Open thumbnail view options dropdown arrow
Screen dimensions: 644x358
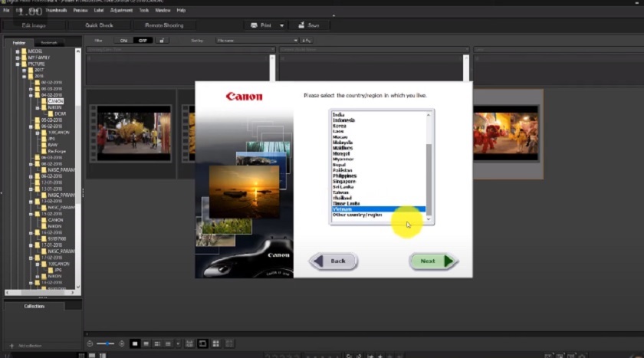coord(178,343)
